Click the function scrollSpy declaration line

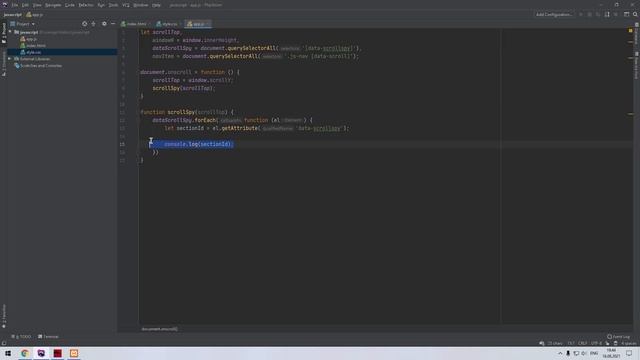187,112
